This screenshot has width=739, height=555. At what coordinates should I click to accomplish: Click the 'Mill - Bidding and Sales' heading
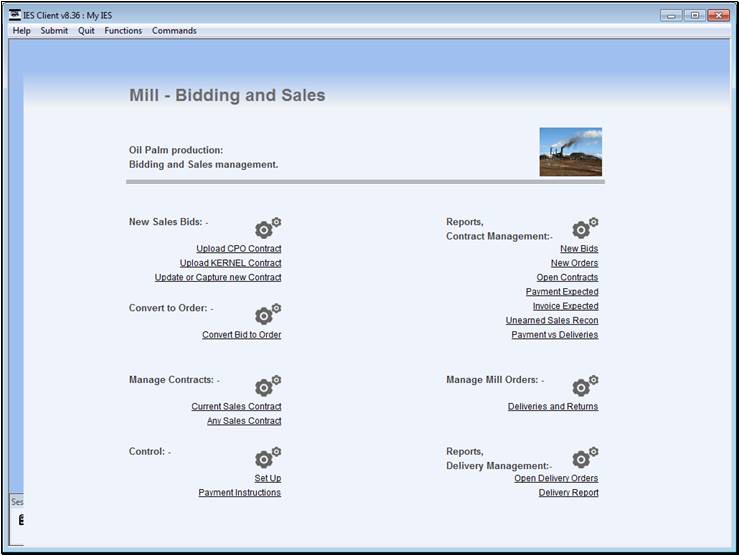coord(227,95)
